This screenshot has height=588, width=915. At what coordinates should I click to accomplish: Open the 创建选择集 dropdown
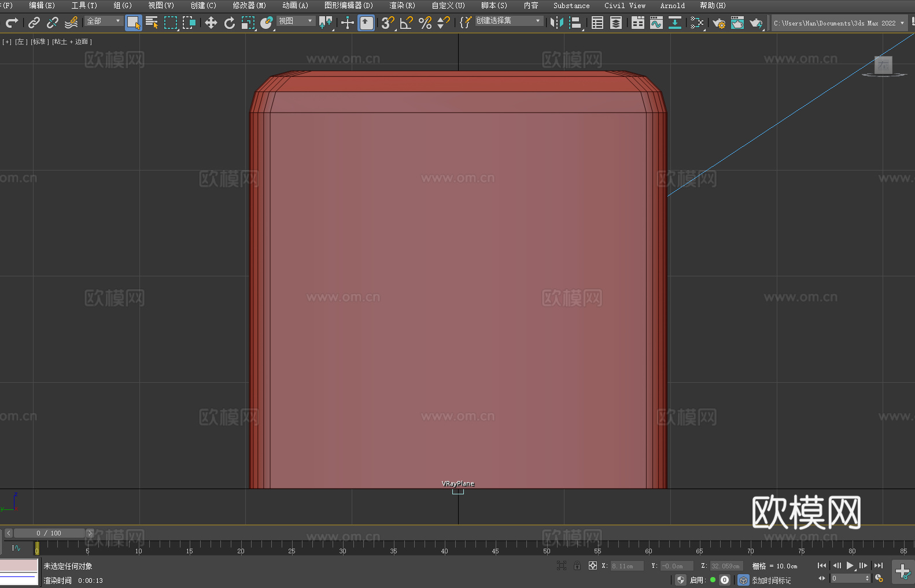tap(509, 21)
